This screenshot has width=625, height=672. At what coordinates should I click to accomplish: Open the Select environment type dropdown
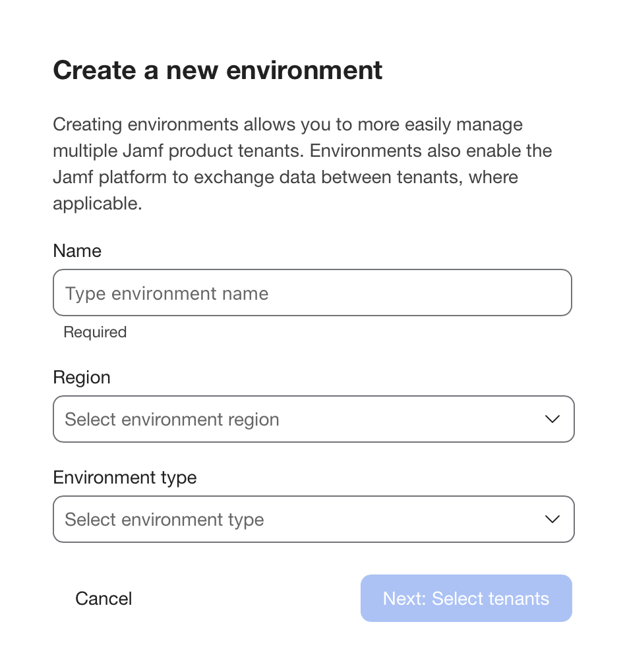(x=314, y=519)
